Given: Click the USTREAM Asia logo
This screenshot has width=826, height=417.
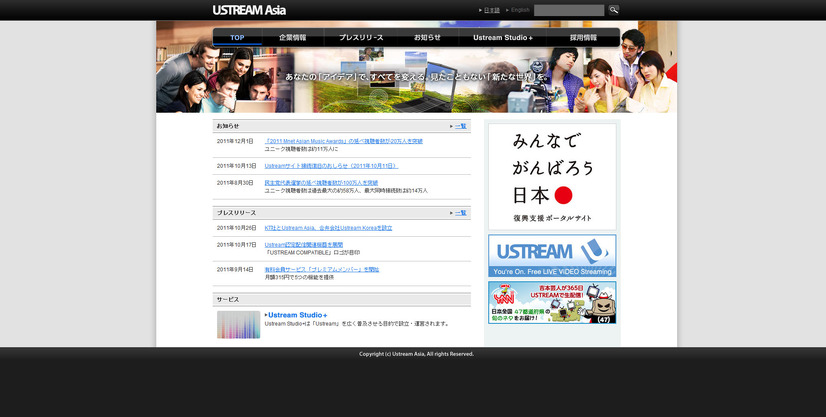Looking at the screenshot, I should [x=249, y=10].
